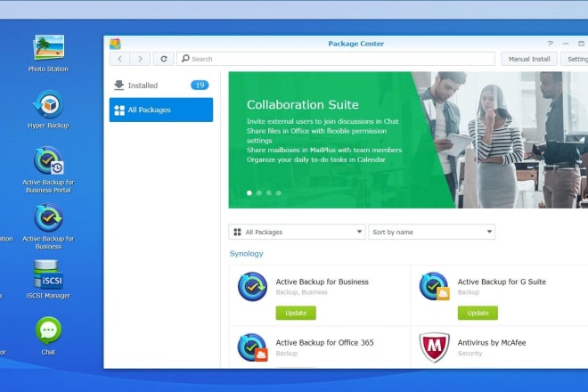Image resolution: width=588 pixels, height=392 pixels.
Task: Open iSCSI Manager desktop icon
Action: [x=48, y=279]
